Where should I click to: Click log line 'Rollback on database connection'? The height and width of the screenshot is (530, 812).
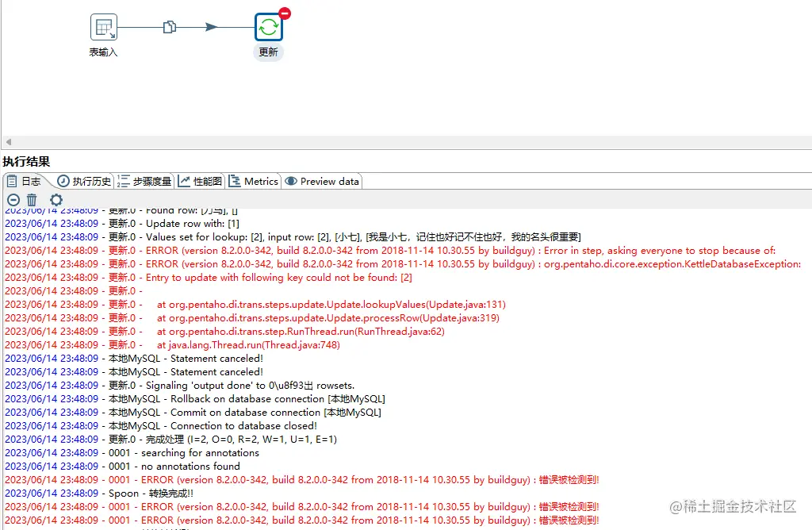click(x=195, y=398)
